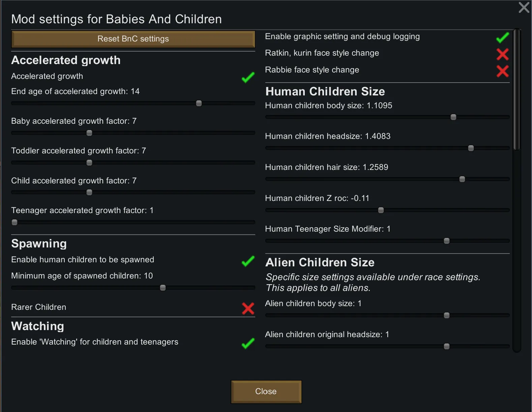
Task: Click the End age of accelerated growth slider handle
Action: tap(199, 103)
